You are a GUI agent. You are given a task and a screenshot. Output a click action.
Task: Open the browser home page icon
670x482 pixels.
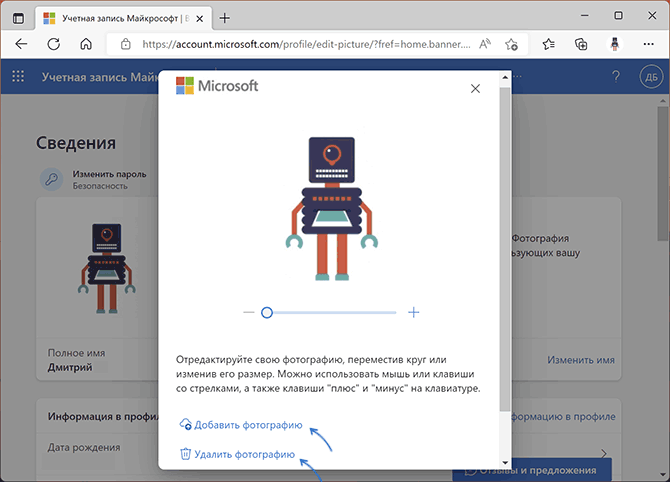[x=86, y=44]
